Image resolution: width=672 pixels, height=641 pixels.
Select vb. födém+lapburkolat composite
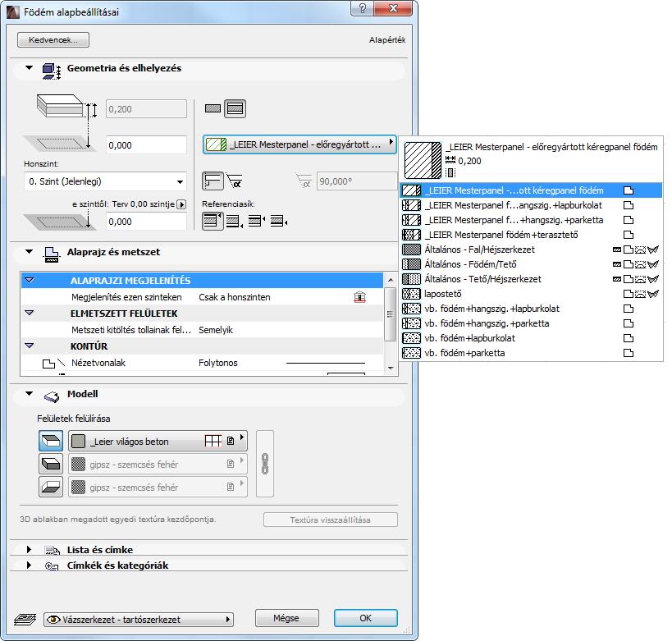coord(531,338)
